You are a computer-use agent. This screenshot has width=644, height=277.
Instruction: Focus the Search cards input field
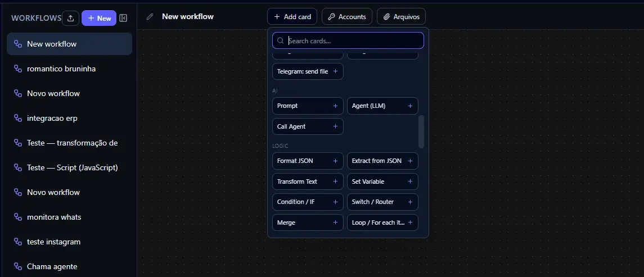click(x=348, y=40)
